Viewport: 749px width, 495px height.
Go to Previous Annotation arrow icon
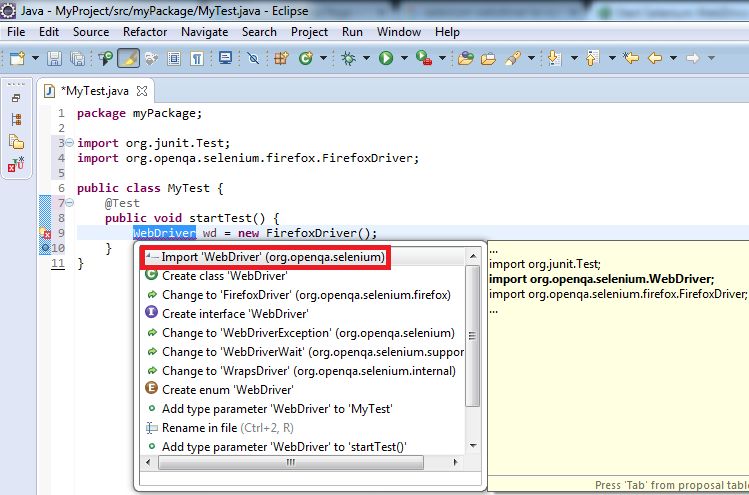pos(592,58)
